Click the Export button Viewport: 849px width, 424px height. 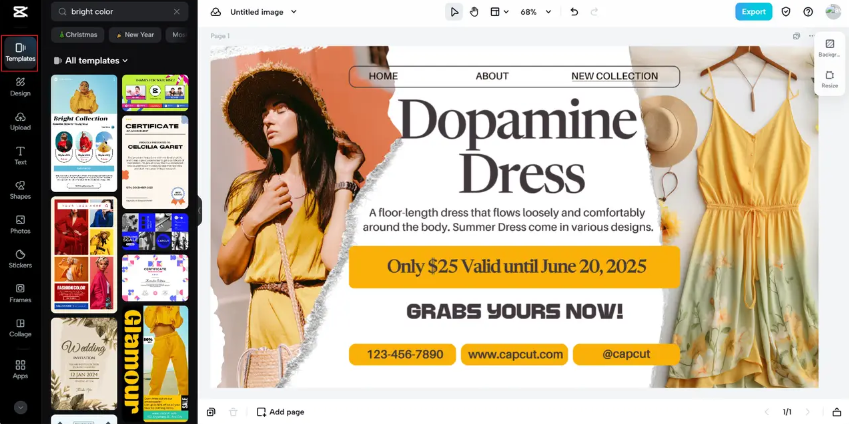[754, 12]
